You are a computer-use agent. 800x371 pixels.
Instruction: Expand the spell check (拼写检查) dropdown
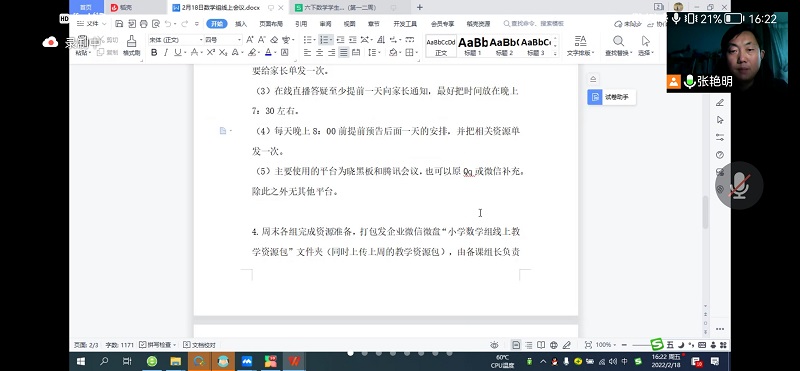158,345
